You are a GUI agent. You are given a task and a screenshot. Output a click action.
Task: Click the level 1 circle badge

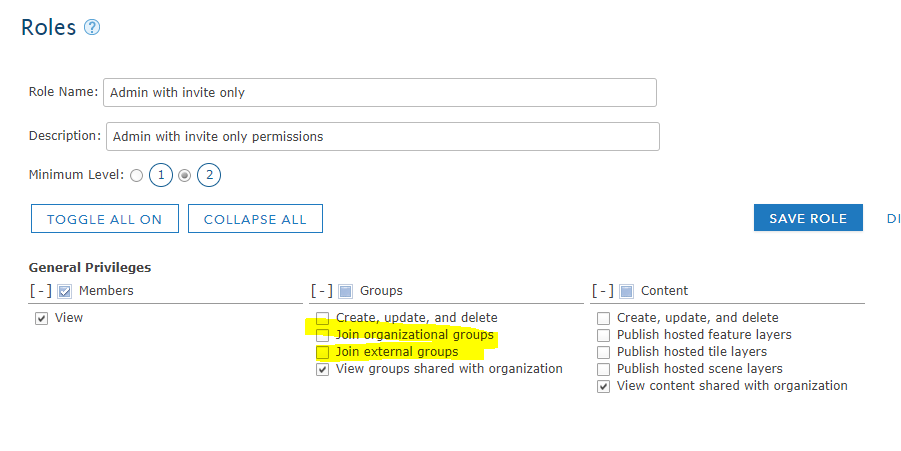161,175
